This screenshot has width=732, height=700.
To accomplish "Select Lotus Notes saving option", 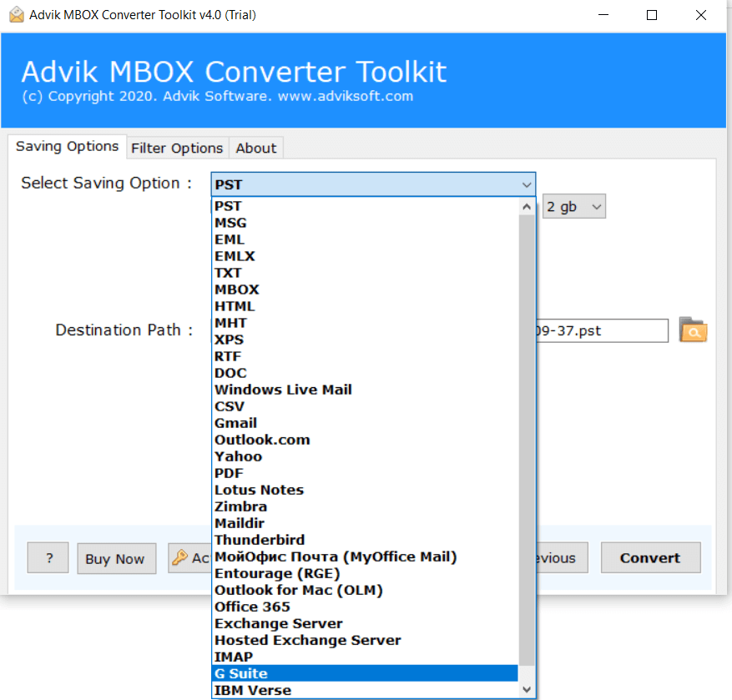I will [x=365, y=491].
